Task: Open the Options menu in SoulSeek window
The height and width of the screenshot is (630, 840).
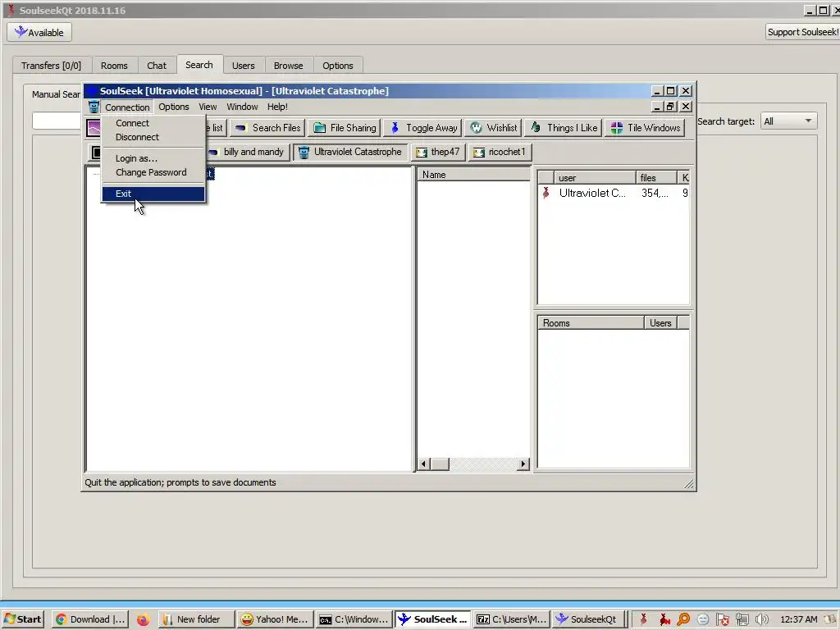Action: pos(174,107)
